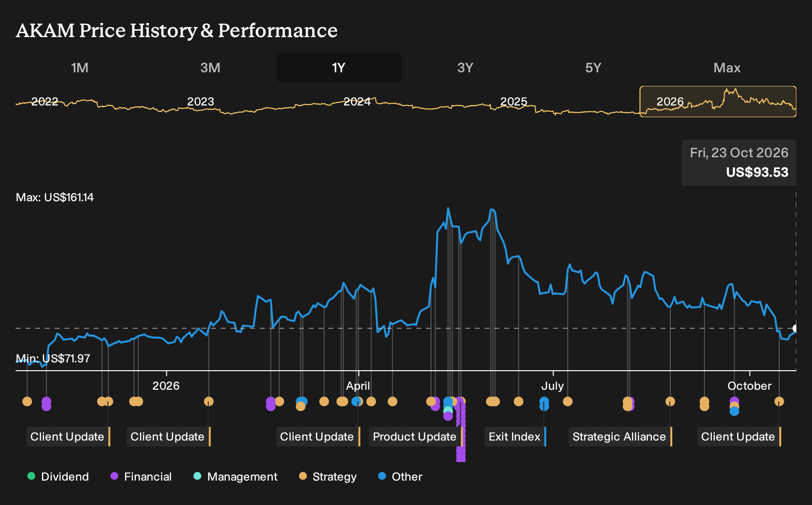Click the white current-price point on chart
Screen dimensions: 812x505
pos(795,328)
